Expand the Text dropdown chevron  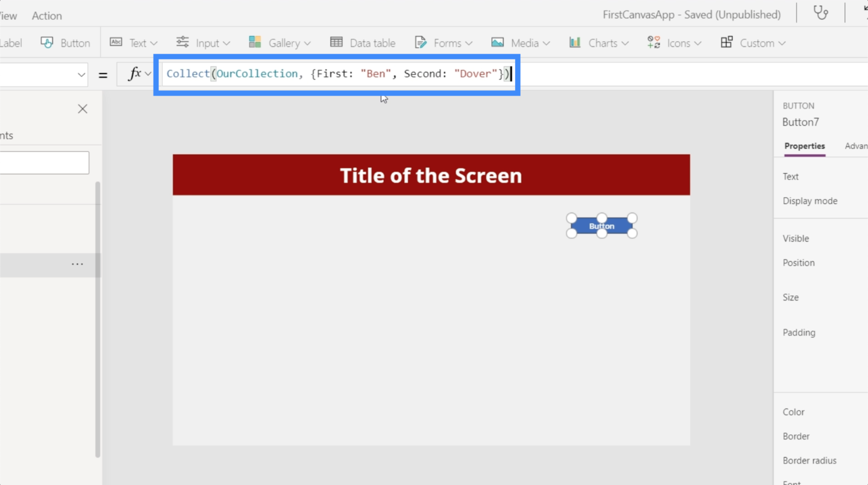point(153,43)
